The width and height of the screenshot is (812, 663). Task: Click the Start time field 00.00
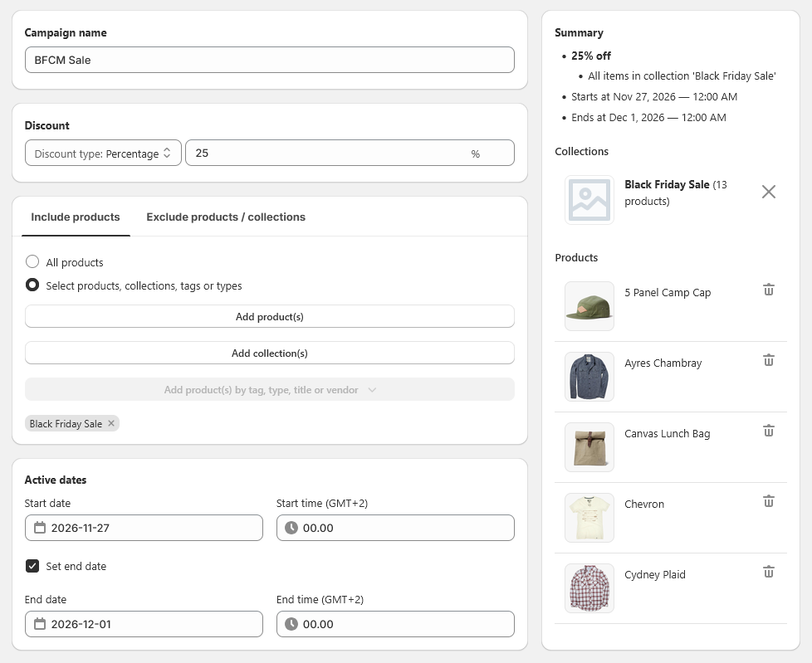(396, 528)
